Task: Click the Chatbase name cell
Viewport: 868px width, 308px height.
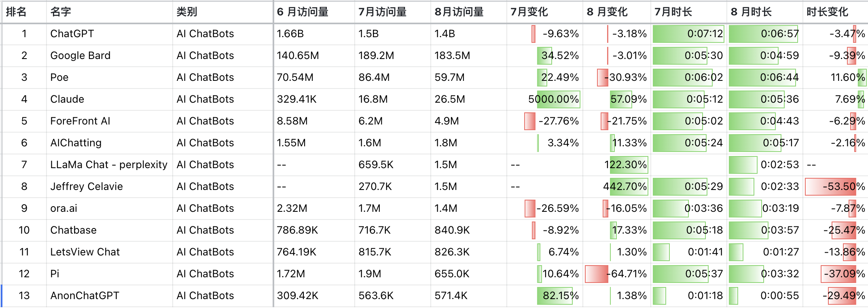Action: [x=110, y=230]
